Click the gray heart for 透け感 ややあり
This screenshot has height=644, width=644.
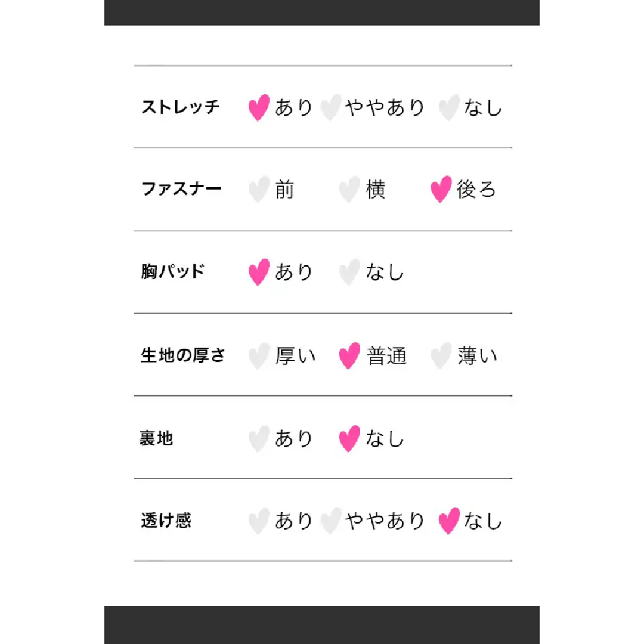331,521
